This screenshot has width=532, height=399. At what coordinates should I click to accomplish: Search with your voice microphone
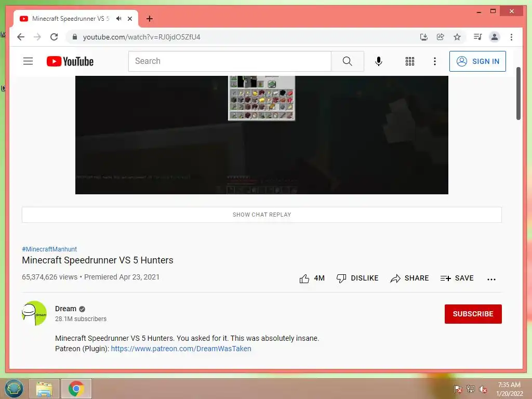[x=379, y=61]
